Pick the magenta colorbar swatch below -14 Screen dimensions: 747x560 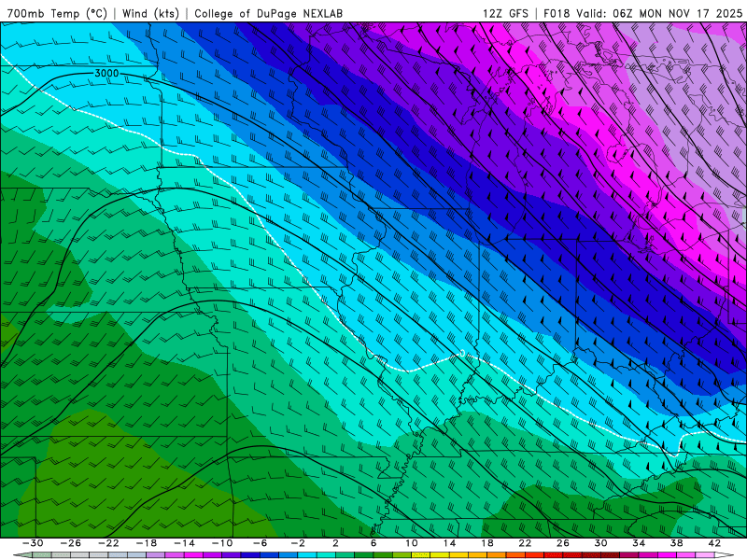point(193,554)
